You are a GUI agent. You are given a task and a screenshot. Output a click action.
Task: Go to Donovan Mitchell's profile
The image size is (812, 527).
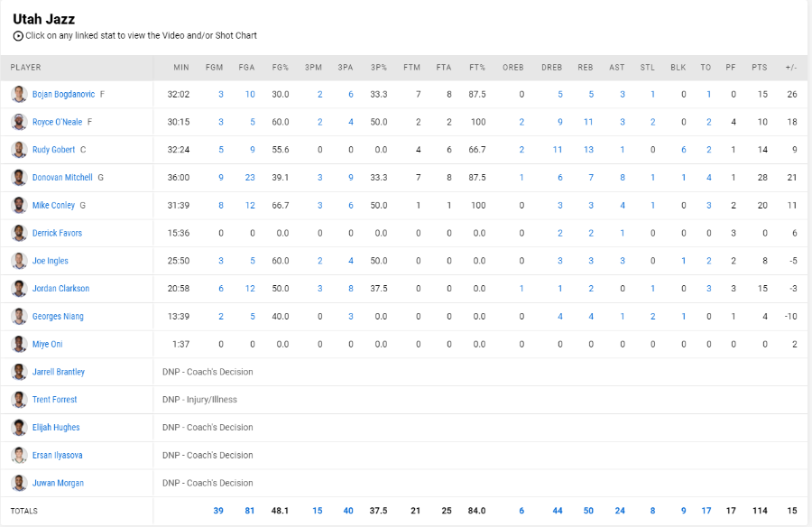(x=62, y=177)
